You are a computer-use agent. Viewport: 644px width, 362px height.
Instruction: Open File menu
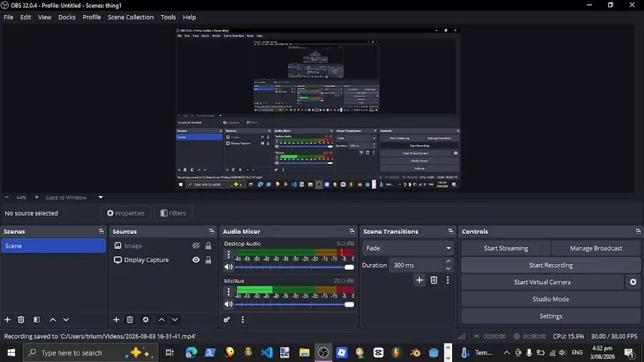coord(8,17)
